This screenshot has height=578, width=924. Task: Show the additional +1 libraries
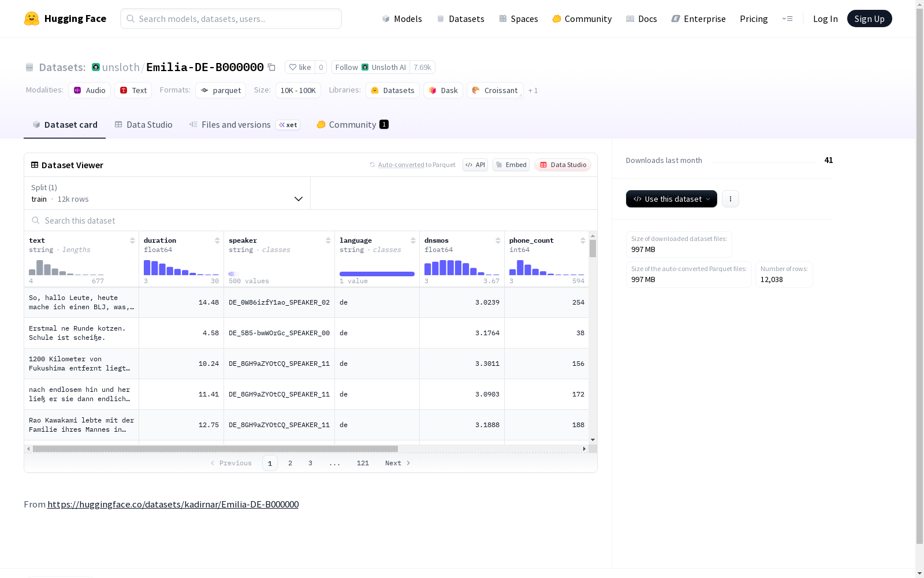pyautogui.click(x=533, y=91)
